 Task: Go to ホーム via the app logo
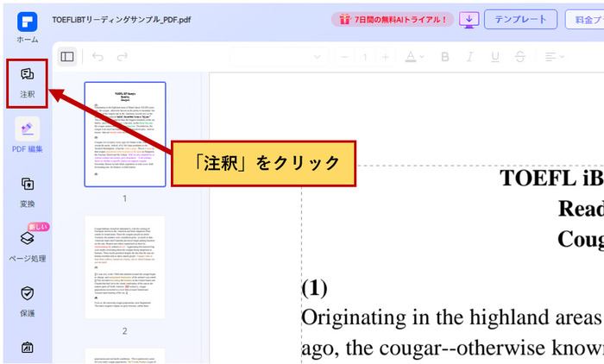tap(27, 22)
